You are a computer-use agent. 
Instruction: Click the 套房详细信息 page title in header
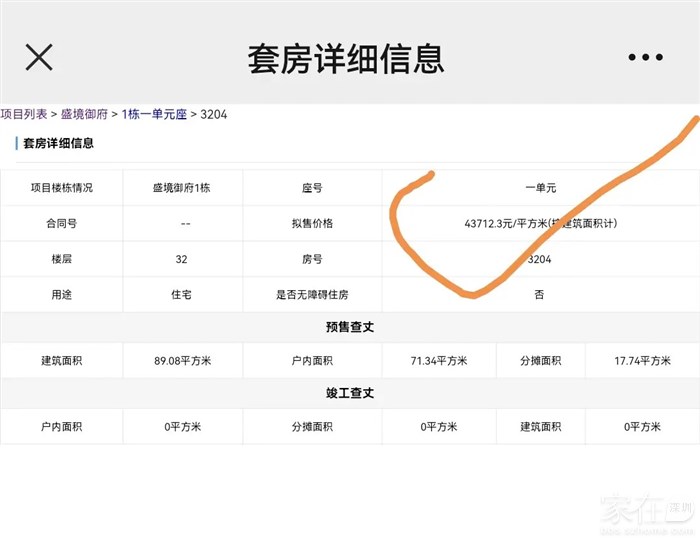tap(345, 58)
